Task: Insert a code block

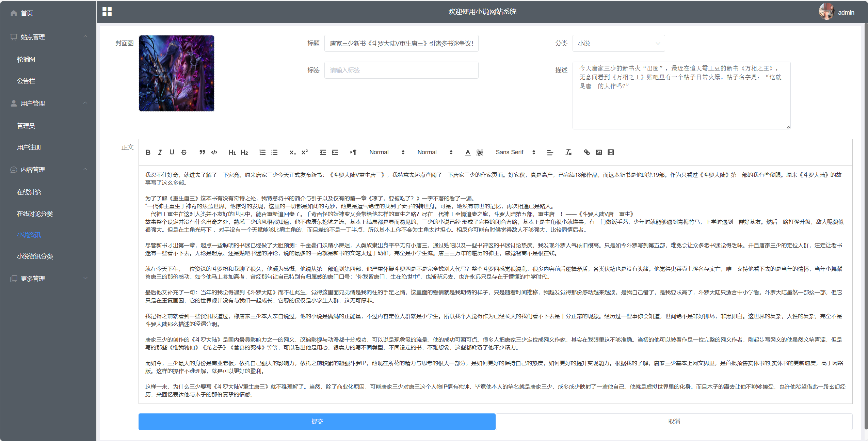Action: [214, 152]
